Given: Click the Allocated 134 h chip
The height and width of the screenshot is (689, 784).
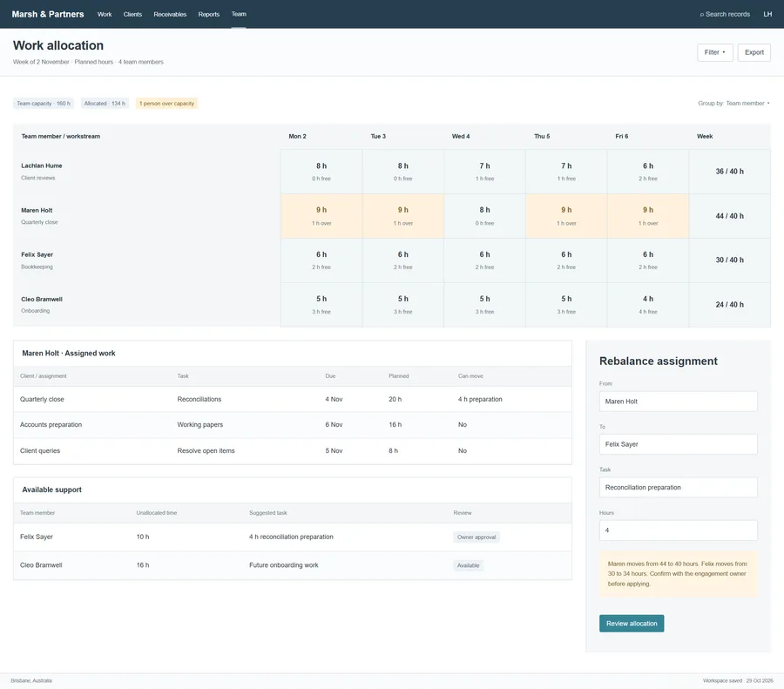Looking at the screenshot, I should click(x=105, y=104).
